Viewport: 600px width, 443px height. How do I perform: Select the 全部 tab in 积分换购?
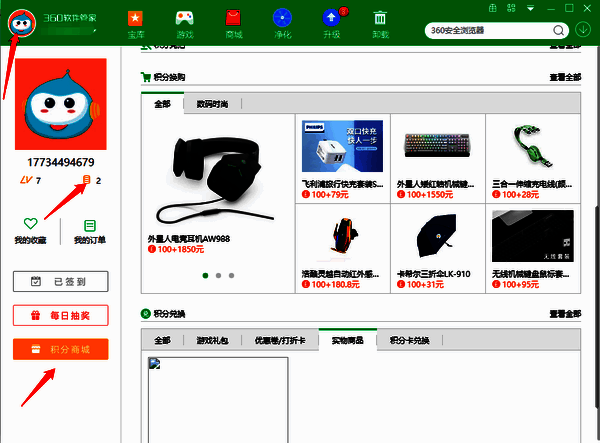tap(163, 104)
